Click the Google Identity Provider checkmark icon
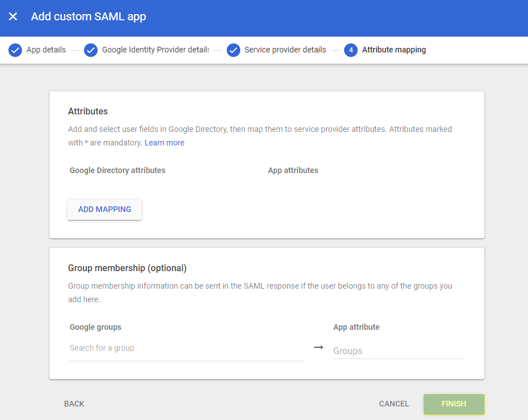This screenshot has width=528, height=420. click(x=91, y=50)
